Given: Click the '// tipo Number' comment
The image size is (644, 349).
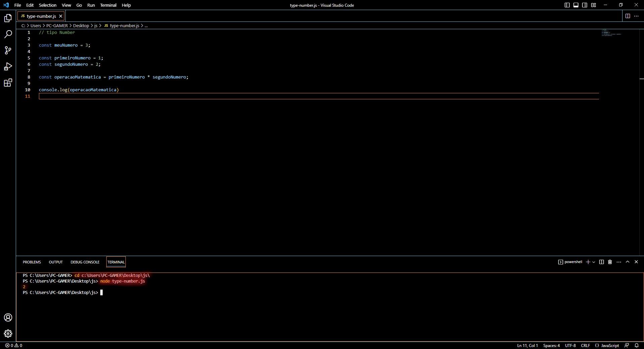Looking at the screenshot, I should (x=57, y=33).
